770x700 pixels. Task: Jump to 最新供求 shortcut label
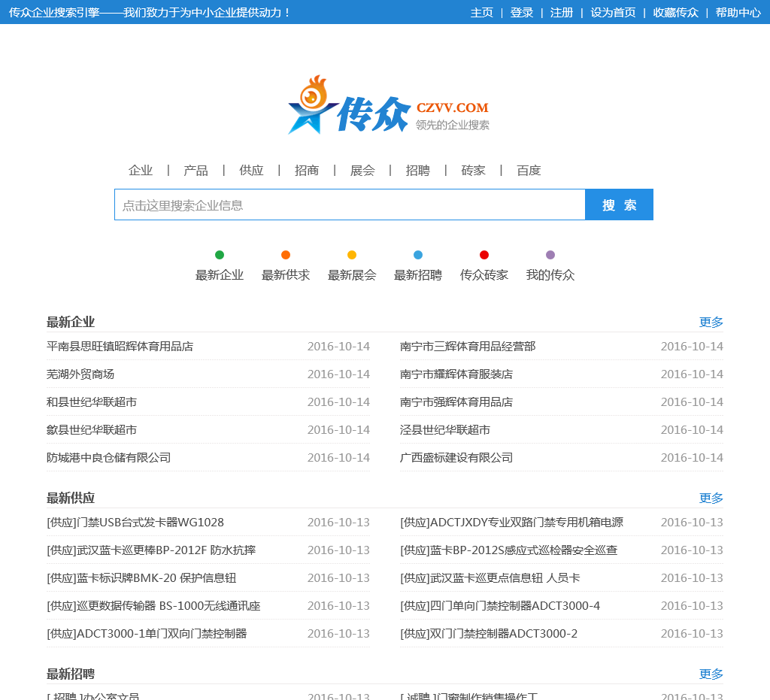pyautogui.click(x=286, y=275)
